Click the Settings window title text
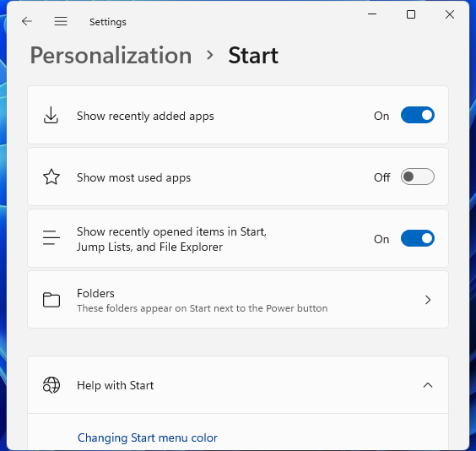This screenshot has width=476, height=451. [x=108, y=22]
